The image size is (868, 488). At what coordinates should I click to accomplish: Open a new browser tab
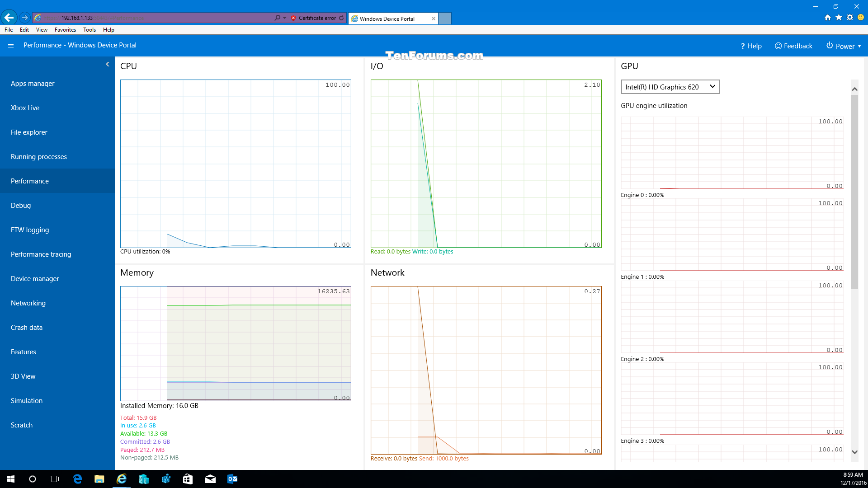445,19
